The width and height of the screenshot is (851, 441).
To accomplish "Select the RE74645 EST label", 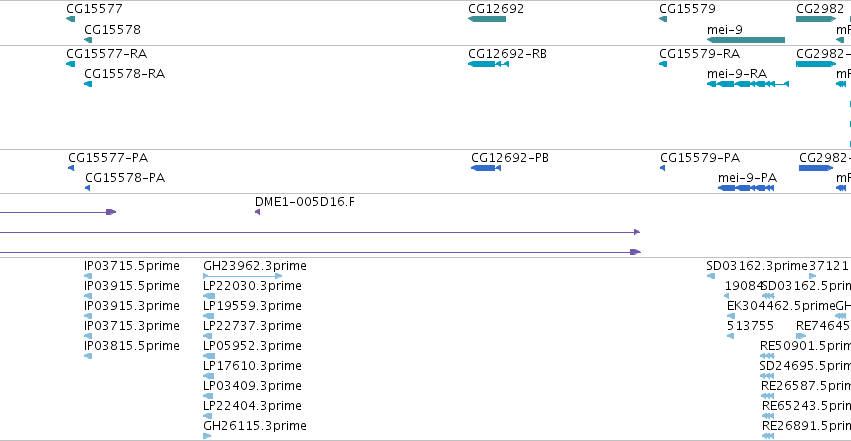I will coord(823,326).
